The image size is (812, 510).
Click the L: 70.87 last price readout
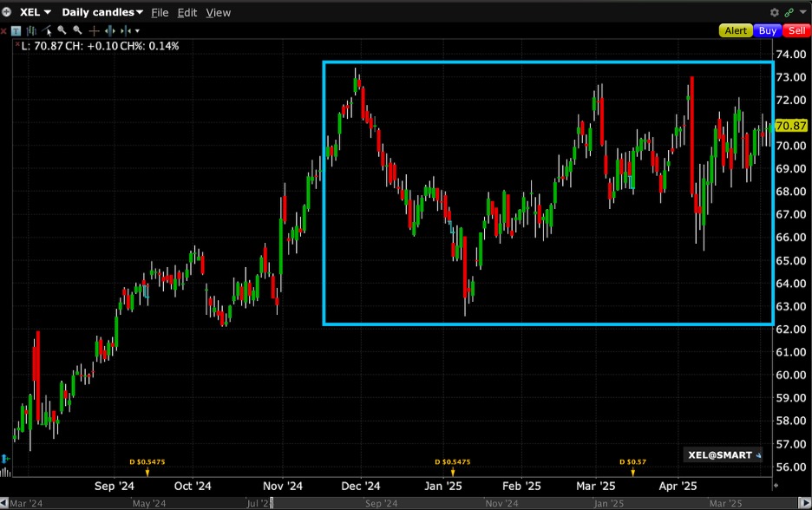42,46
